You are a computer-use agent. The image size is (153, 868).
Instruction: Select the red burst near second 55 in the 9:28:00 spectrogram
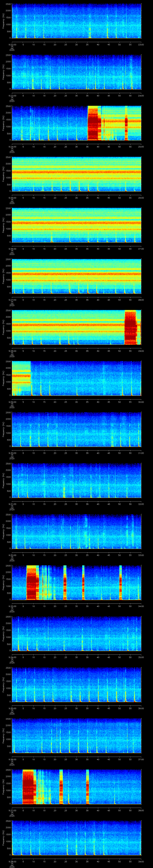[130, 327]
